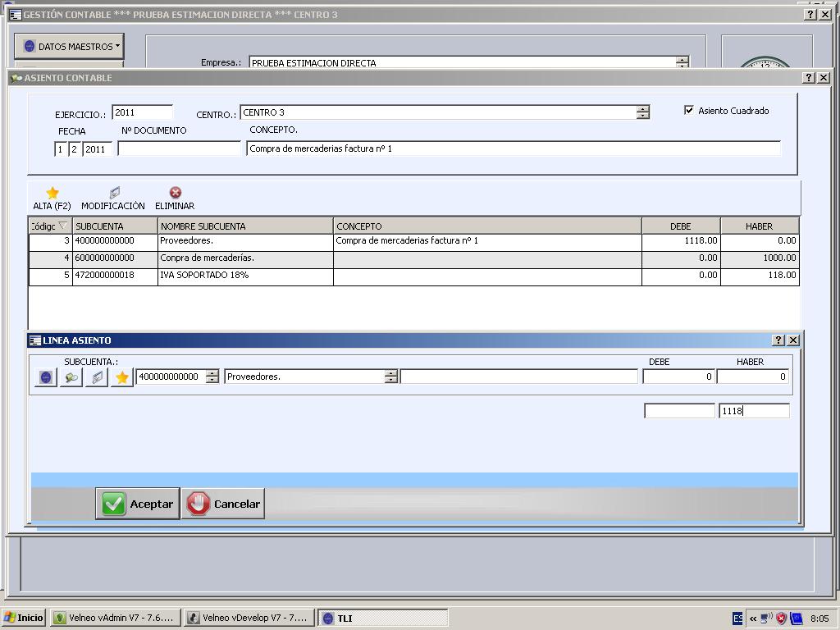Select the IVA SOPORTADO 18% row
This screenshot has width=840, height=630.
pos(413,276)
